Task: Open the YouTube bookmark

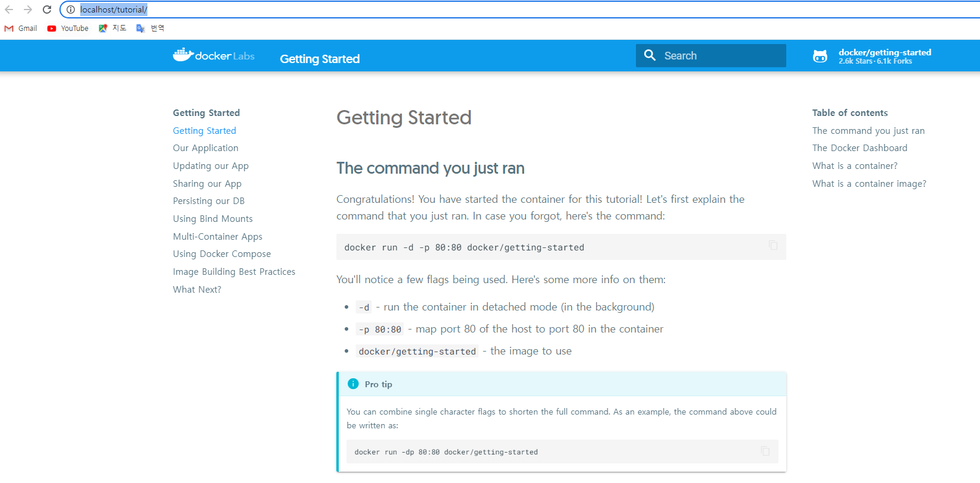Action: 68,28
